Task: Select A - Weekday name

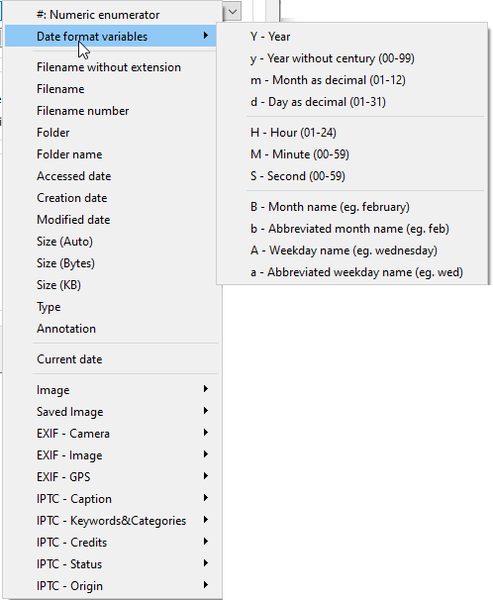Action: point(353,250)
